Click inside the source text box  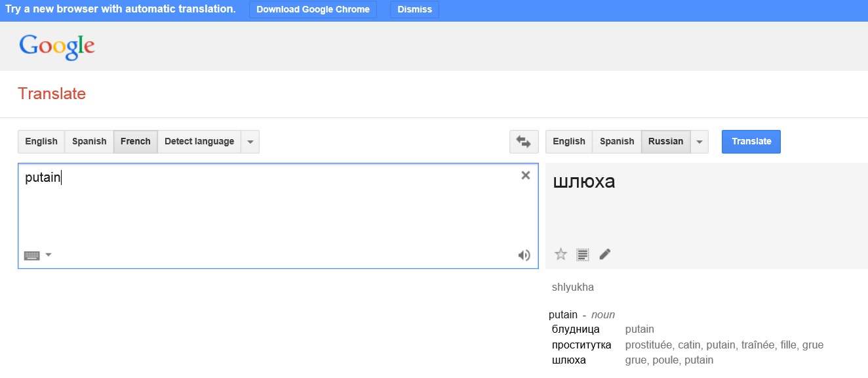(262, 210)
